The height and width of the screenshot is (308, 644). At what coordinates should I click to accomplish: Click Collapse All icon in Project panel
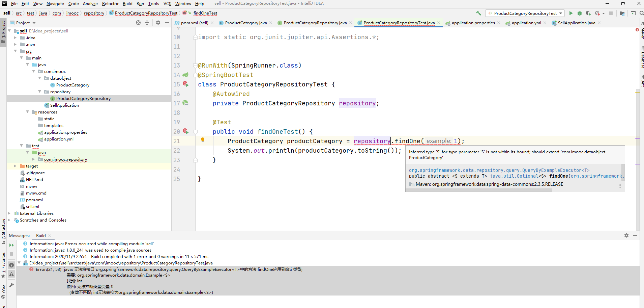click(147, 23)
